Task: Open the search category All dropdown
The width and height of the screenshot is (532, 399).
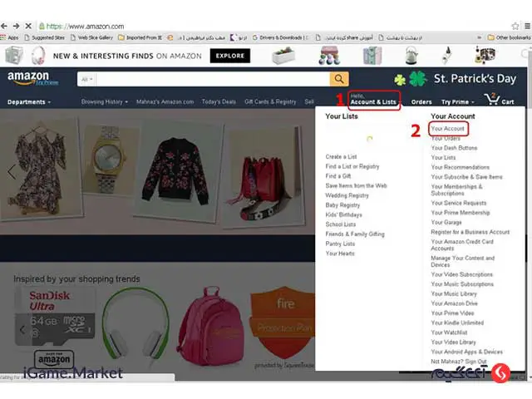Action: pyautogui.click(x=86, y=79)
